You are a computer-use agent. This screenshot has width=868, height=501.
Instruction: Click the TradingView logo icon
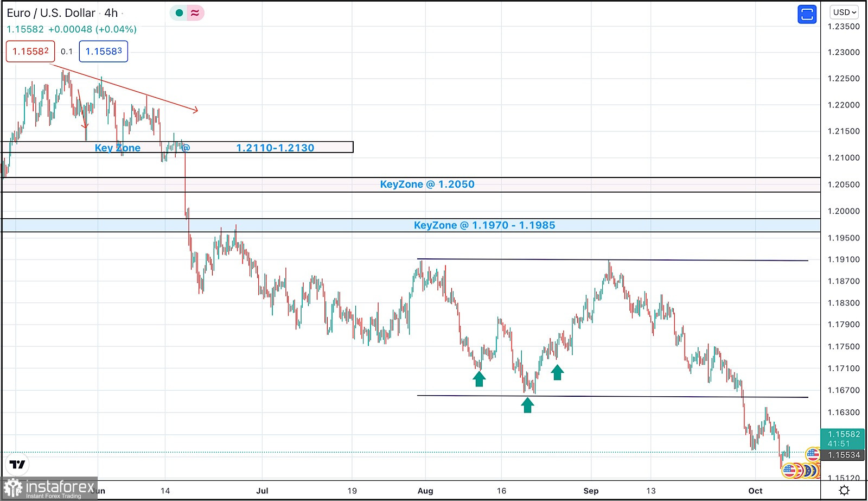tap(17, 465)
